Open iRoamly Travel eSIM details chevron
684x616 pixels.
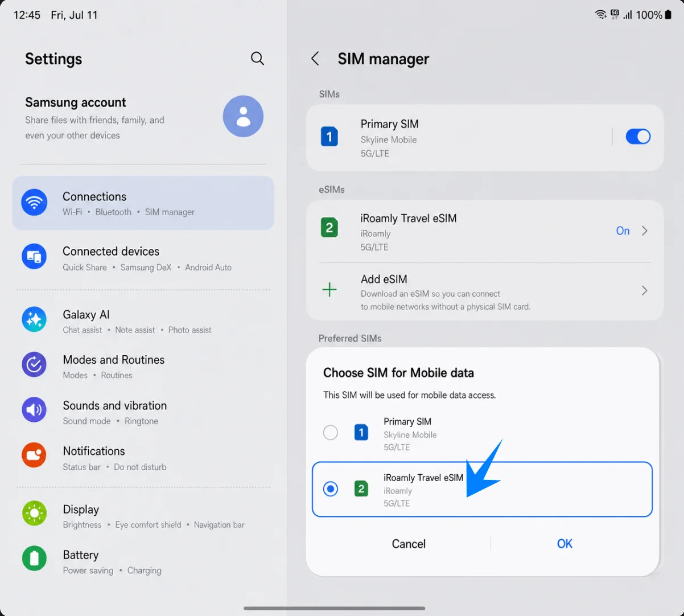click(645, 231)
